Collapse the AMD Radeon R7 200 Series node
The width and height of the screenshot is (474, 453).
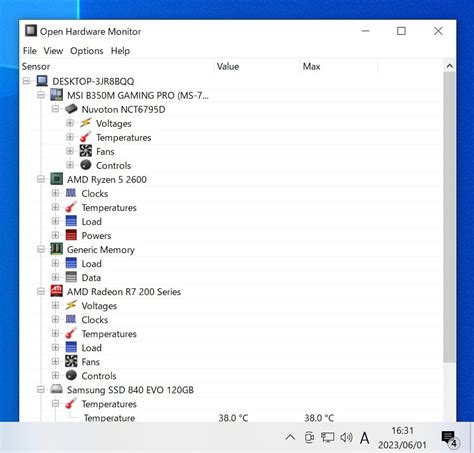click(41, 292)
